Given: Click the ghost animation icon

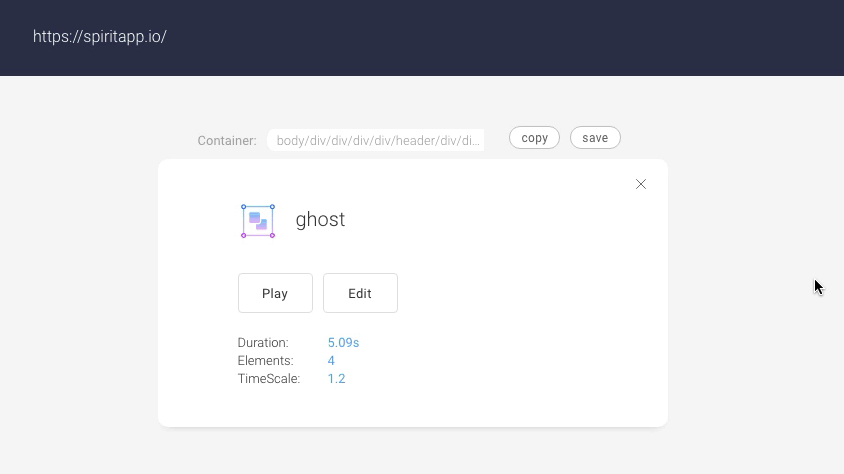Looking at the screenshot, I should (258, 221).
